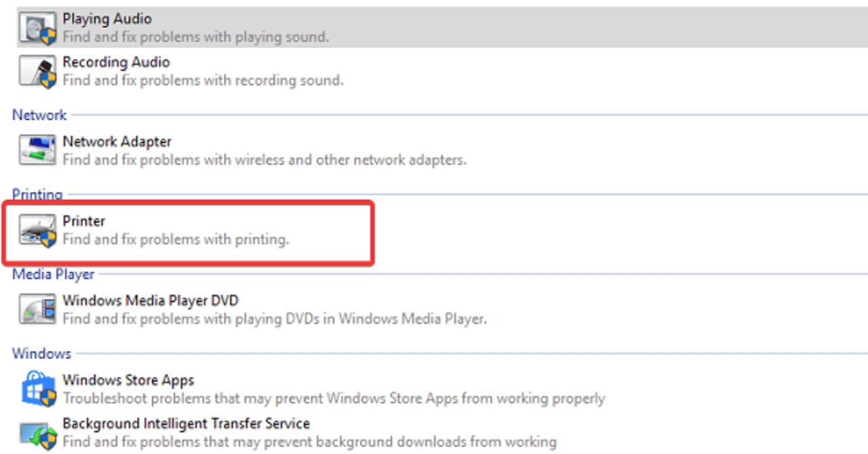
Task: Open the Recording Audio troubleshooter
Action: coord(116,62)
